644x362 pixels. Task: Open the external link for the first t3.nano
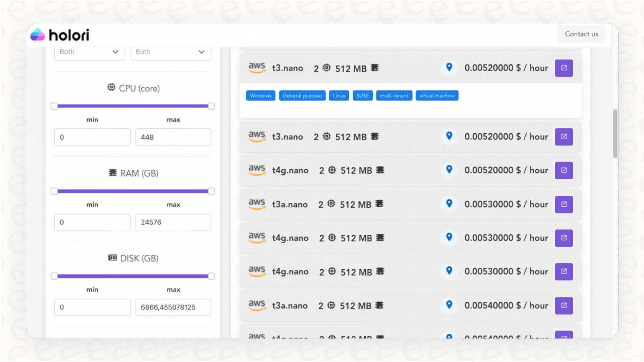point(563,68)
